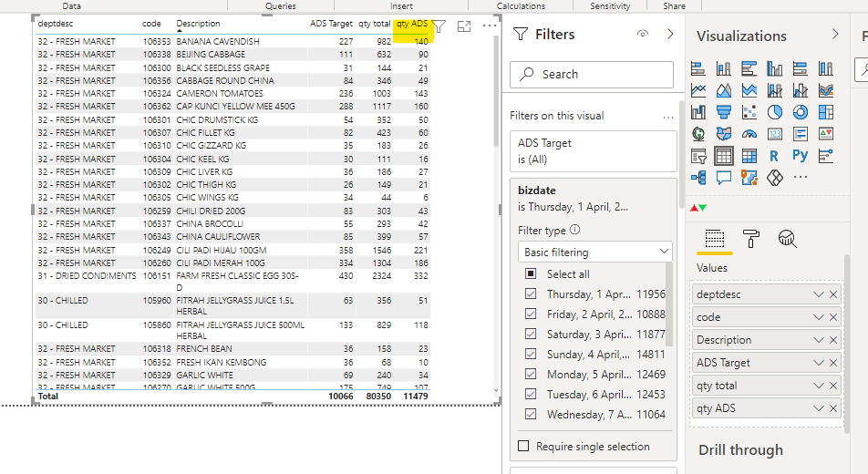Switch to the Format paint roller tab
868x474 pixels.
click(x=751, y=239)
